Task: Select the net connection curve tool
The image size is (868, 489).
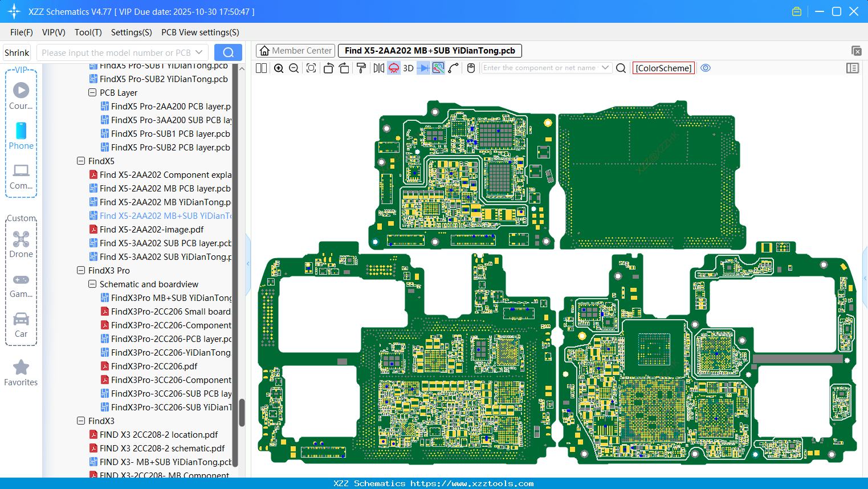Action: click(x=454, y=68)
